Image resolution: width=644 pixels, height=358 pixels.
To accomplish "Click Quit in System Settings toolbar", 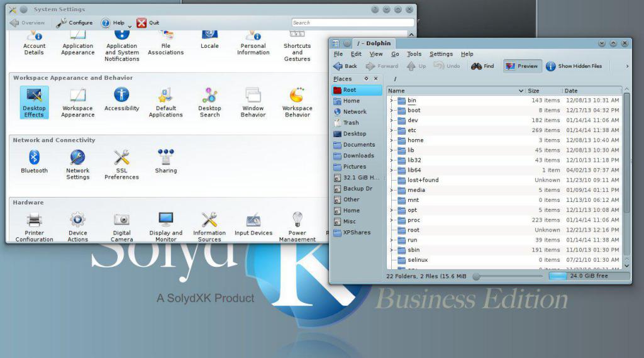I will coord(148,23).
